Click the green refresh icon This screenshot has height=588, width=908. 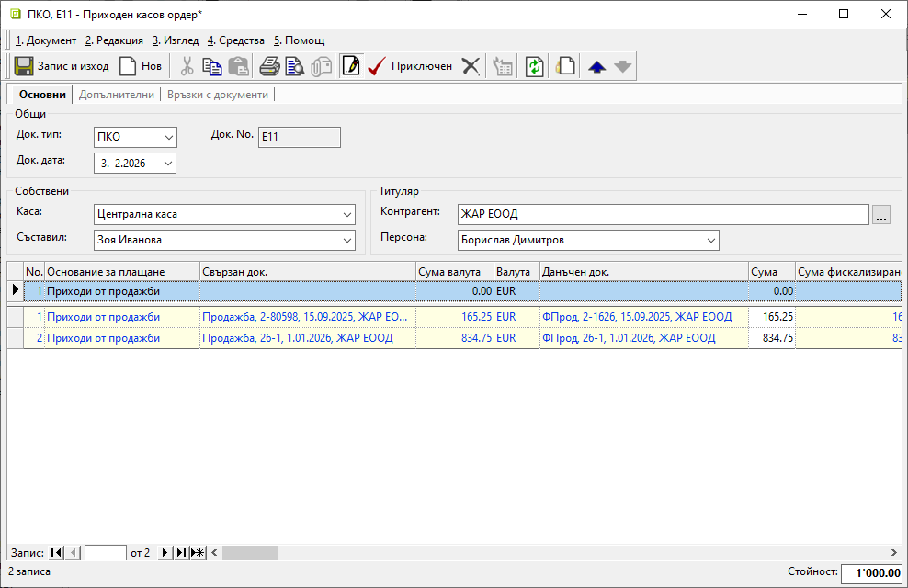[x=535, y=66]
